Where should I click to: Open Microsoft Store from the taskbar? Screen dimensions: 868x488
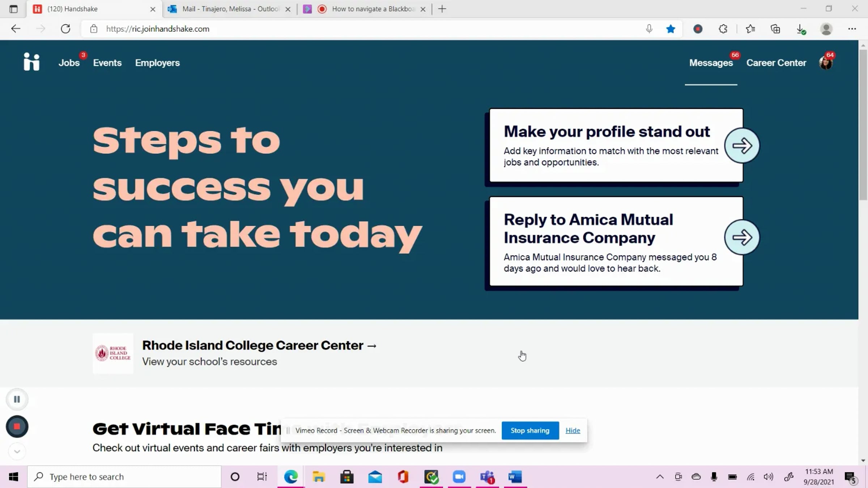[347, 477]
